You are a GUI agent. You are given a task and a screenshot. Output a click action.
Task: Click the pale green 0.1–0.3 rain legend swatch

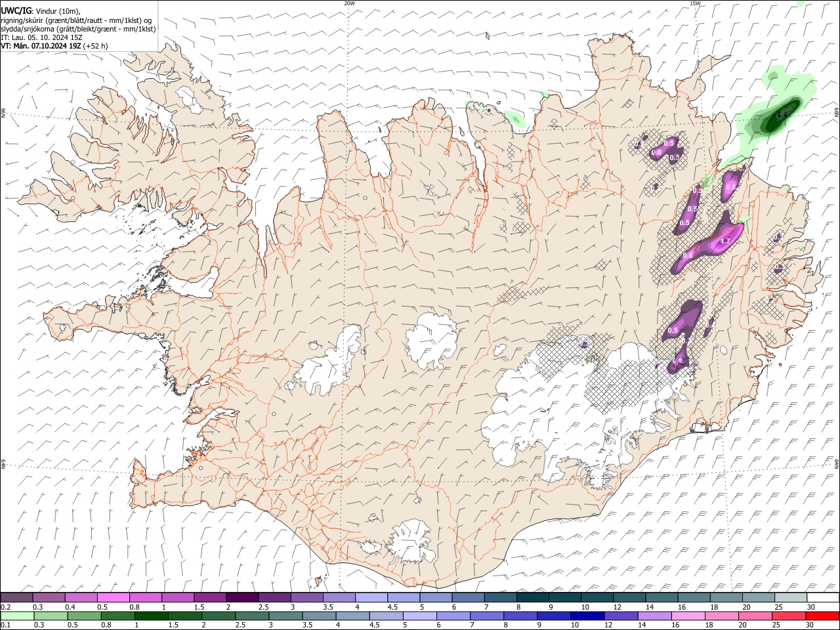click(x=18, y=616)
